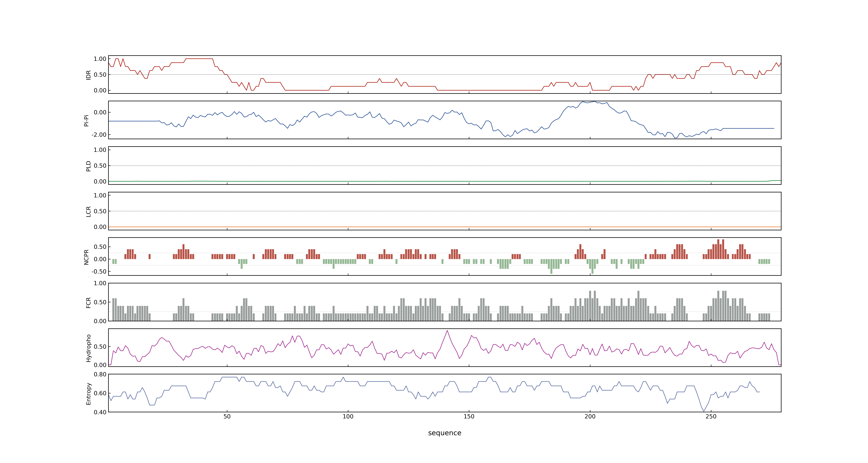This screenshot has width=868, height=463.
Task: Click the -2.00 tick of the Pi-Pi panel
Action: pyautogui.click(x=99, y=135)
